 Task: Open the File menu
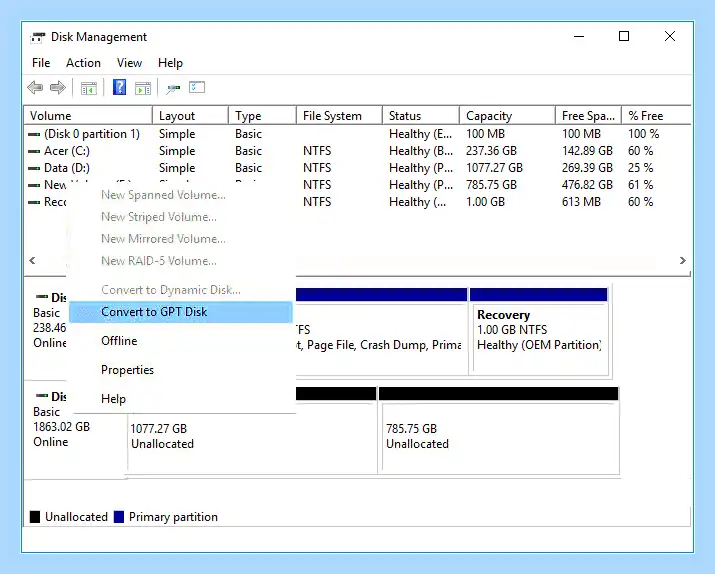coord(41,63)
